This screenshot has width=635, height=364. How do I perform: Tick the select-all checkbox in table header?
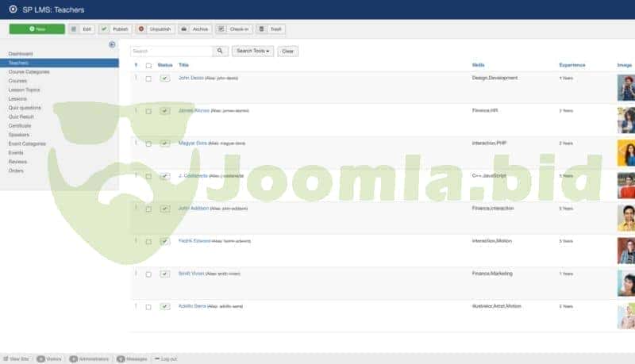coord(148,65)
